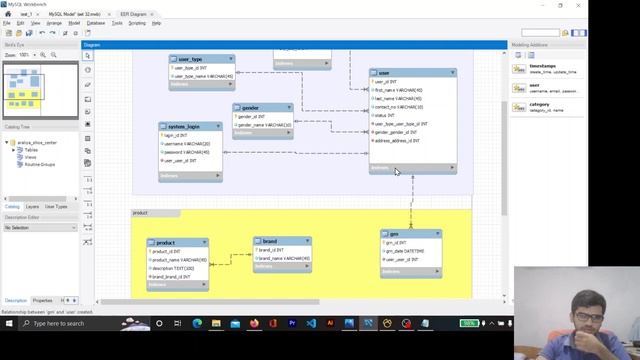Select 1:n non-identifying relationship tool
This screenshot has width=640, height=360.
click(88, 191)
